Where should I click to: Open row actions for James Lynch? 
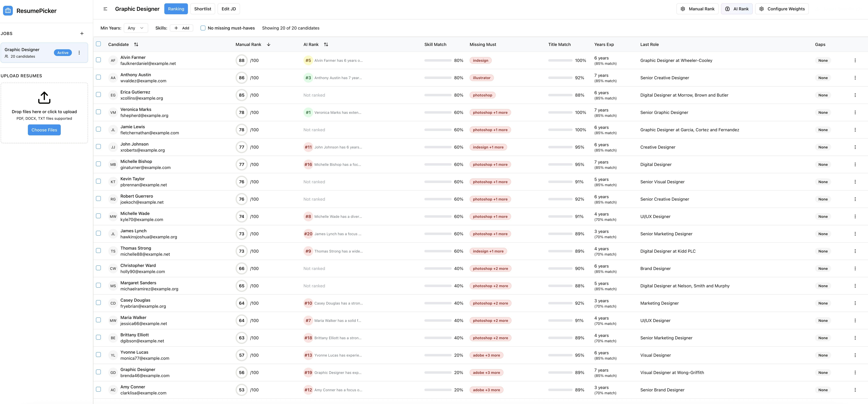pos(855,234)
